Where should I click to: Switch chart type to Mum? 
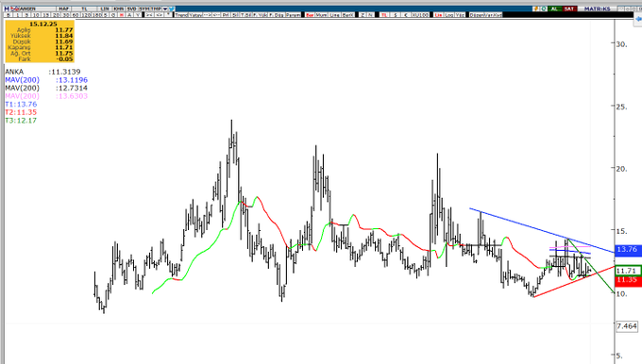click(x=321, y=15)
